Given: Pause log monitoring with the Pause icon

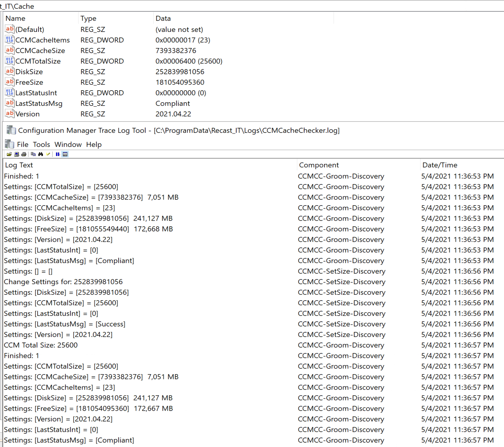Looking at the screenshot, I should click(58, 154).
